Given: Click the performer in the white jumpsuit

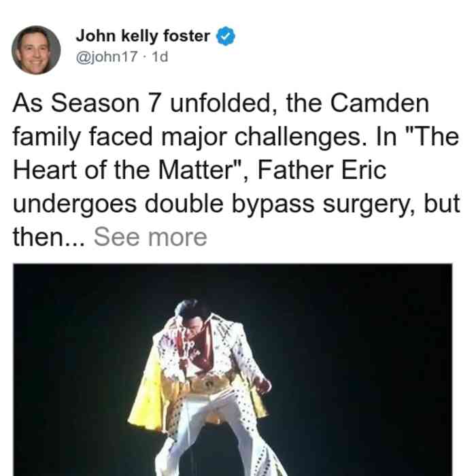Looking at the screenshot, I should [x=209, y=388].
